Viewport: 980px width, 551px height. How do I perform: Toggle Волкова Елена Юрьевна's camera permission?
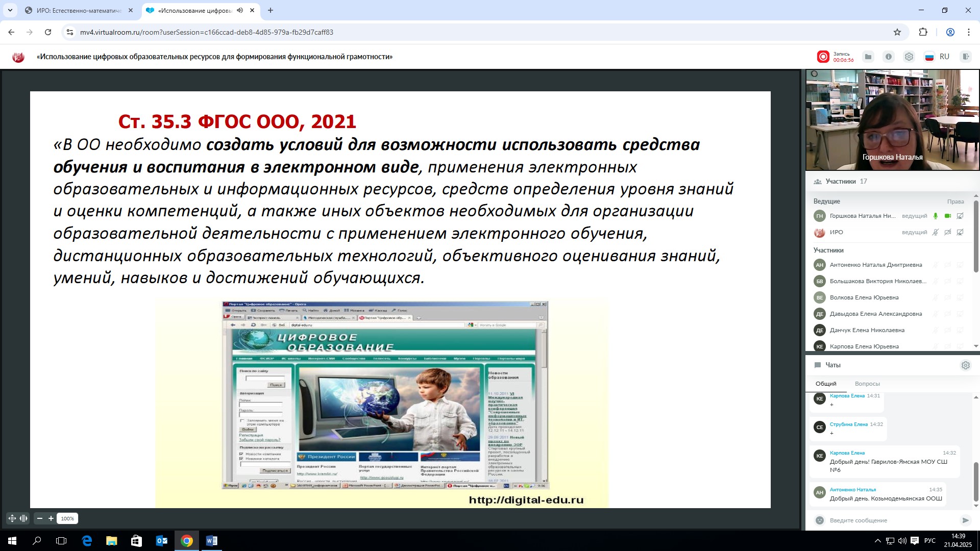click(948, 297)
